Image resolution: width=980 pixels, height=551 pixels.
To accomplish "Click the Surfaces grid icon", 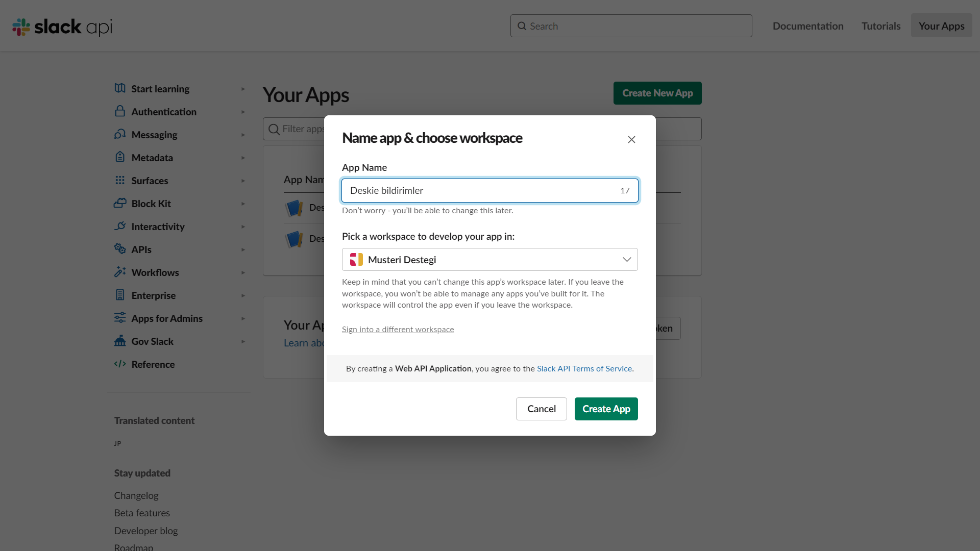I will [120, 180].
